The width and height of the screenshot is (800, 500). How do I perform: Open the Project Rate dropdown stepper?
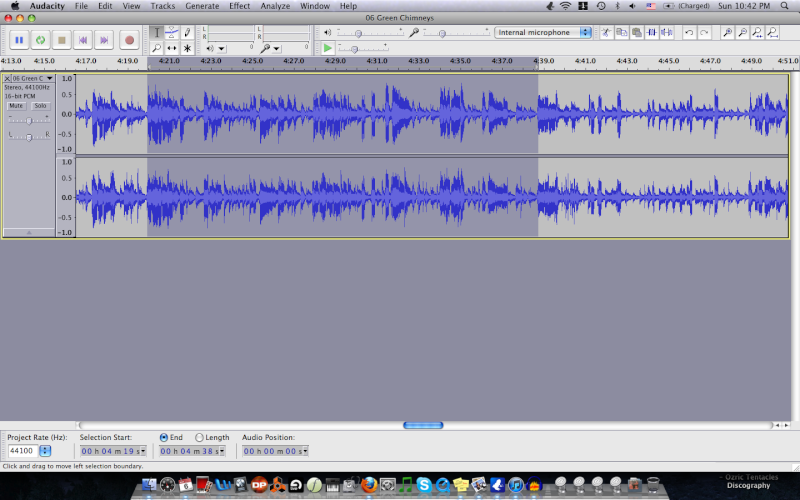[45, 451]
